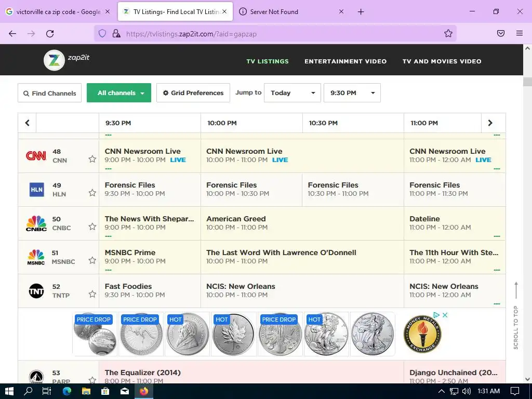This screenshot has width=532, height=399.
Task: Click the Money Metals Exchange ad logo
Action: (422, 334)
